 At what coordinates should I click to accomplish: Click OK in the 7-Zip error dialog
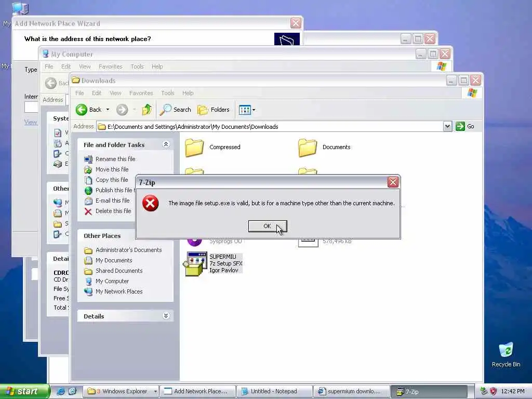coord(268,226)
